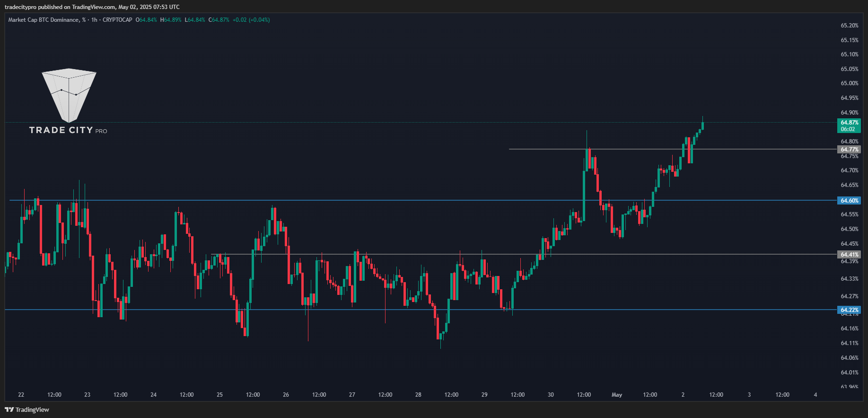868x418 pixels.
Task: Click the change value +0.02 (+0.04%)
Action: tap(251, 20)
